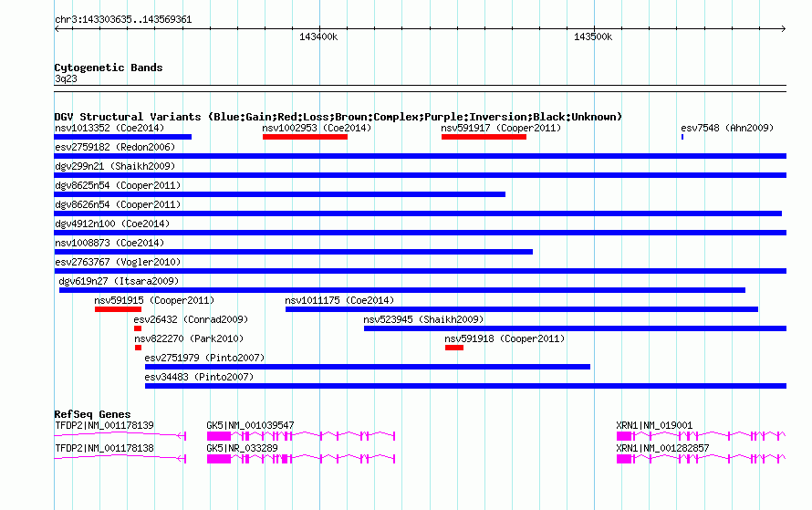
Task: Select the XRN1|NM_001282857 gene label
Action: click(662, 448)
